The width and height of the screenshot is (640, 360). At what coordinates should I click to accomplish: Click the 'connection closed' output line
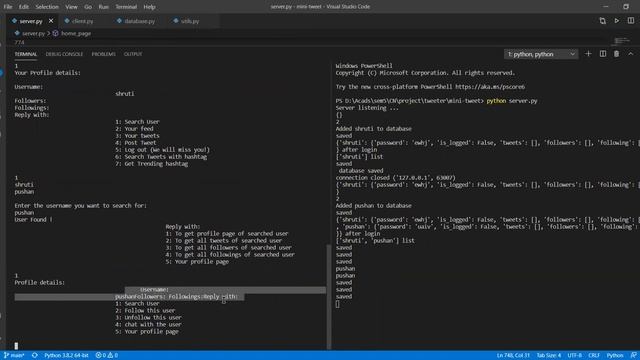[396, 178]
